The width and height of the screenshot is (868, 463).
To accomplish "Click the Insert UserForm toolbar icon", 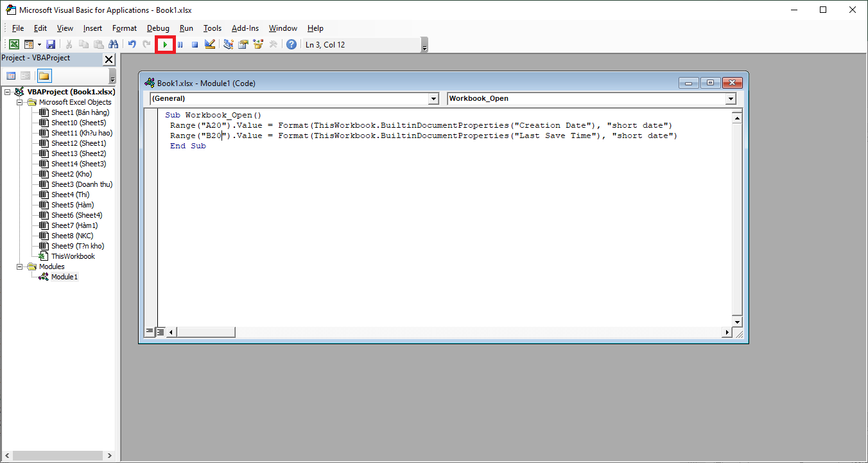I will click(x=29, y=44).
